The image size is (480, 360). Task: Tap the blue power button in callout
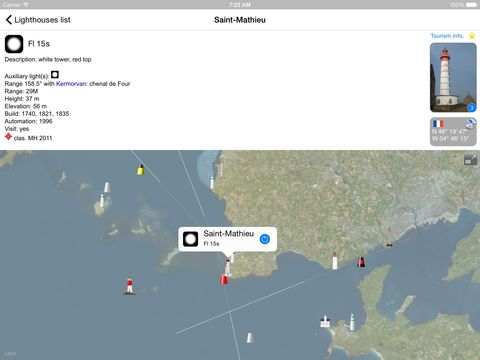(x=265, y=239)
